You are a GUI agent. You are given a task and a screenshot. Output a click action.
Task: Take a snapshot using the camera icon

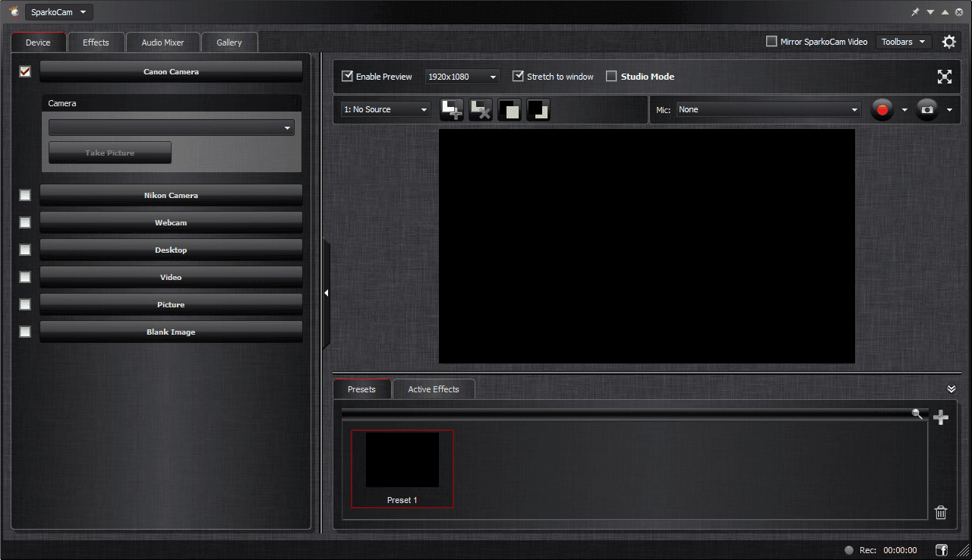click(x=927, y=109)
